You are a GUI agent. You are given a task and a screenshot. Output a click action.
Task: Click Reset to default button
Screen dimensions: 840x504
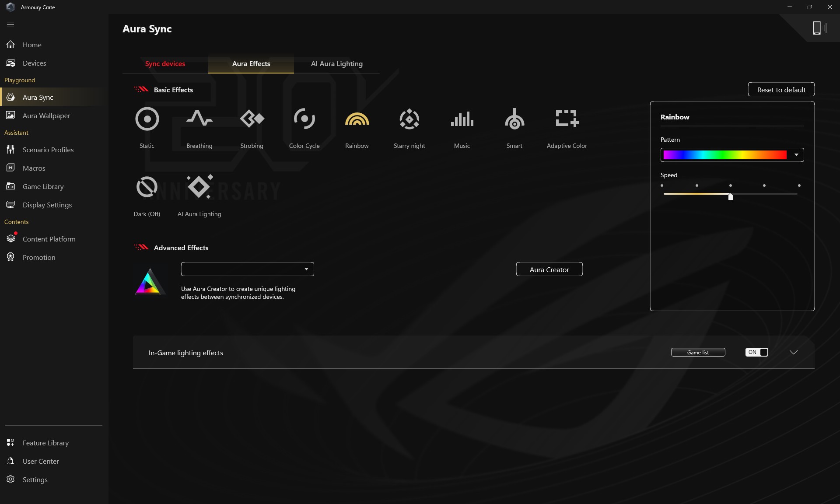click(781, 90)
